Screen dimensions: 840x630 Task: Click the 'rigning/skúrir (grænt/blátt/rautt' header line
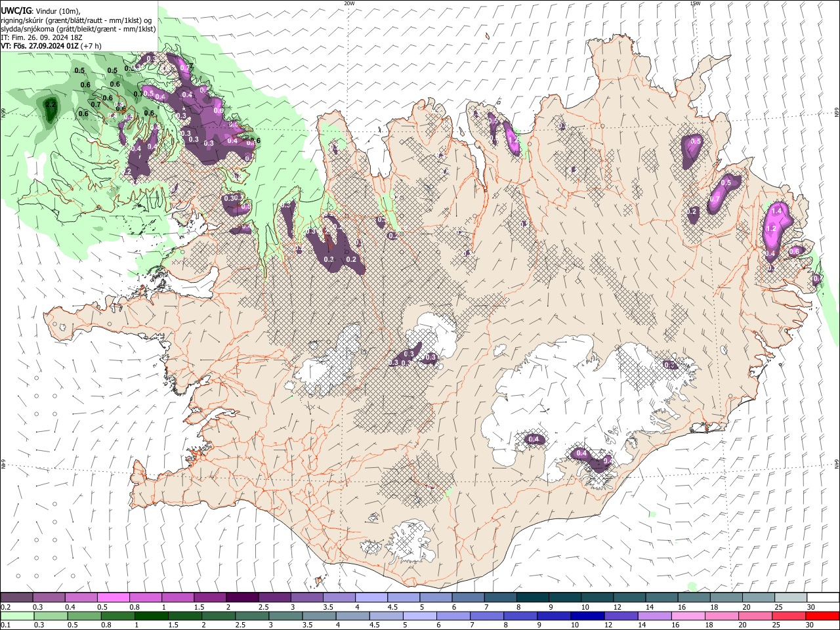pos(76,20)
